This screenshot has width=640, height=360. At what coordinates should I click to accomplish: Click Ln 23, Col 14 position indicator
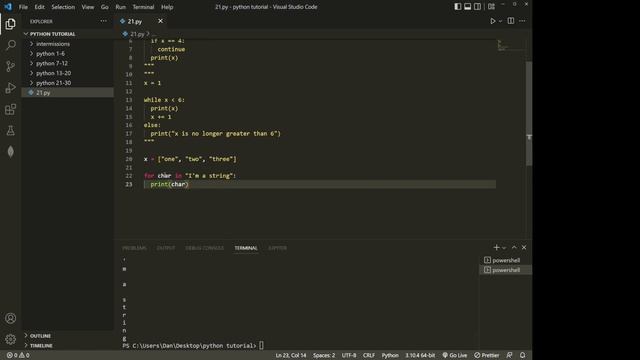pos(291,355)
